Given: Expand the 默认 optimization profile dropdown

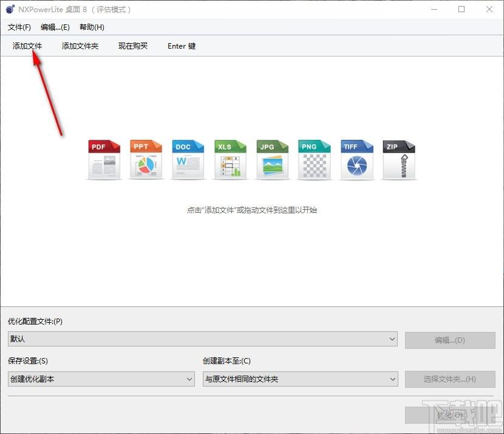Looking at the screenshot, I should point(202,339).
